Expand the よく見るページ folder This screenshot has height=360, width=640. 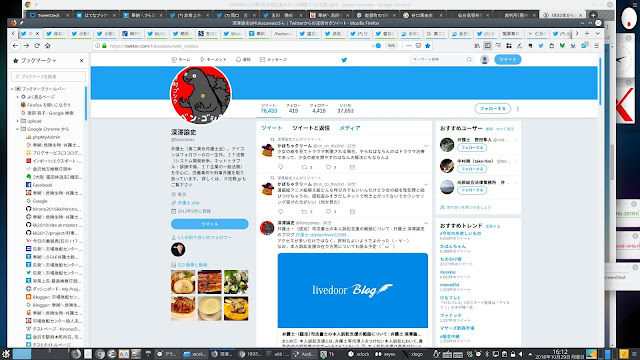(x=18, y=97)
